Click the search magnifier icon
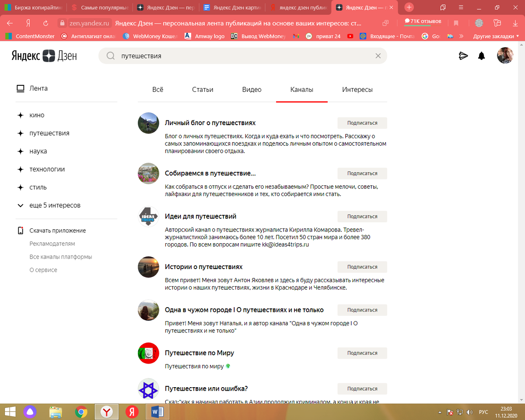Viewport: 525px width, 420px height. point(111,56)
